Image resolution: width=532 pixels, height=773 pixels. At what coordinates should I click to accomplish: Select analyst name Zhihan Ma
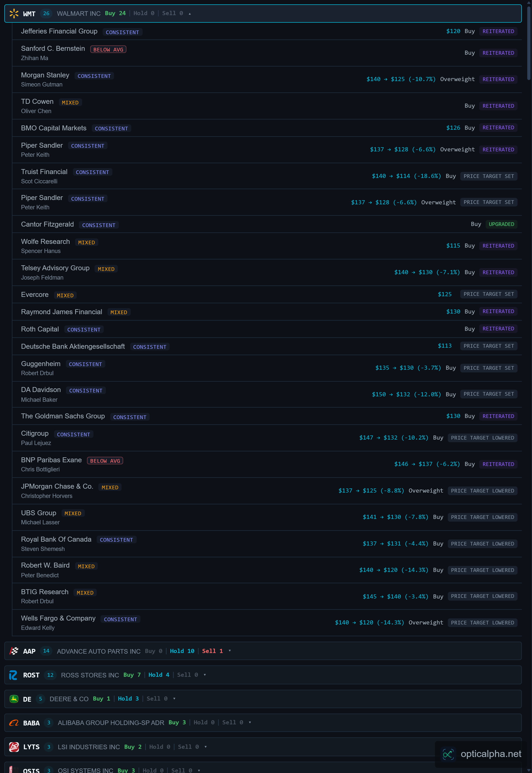[34, 58]
